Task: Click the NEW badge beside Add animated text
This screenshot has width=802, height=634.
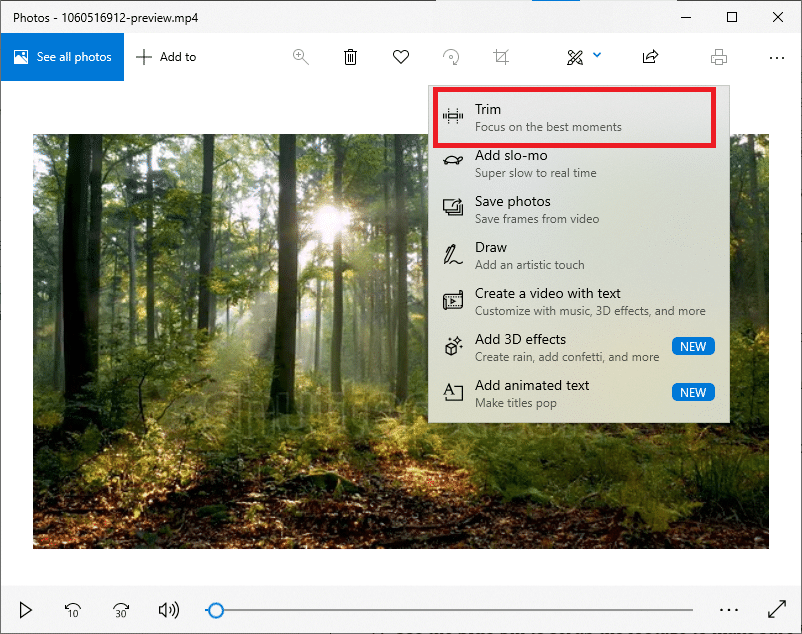Action: click(693, 393)
